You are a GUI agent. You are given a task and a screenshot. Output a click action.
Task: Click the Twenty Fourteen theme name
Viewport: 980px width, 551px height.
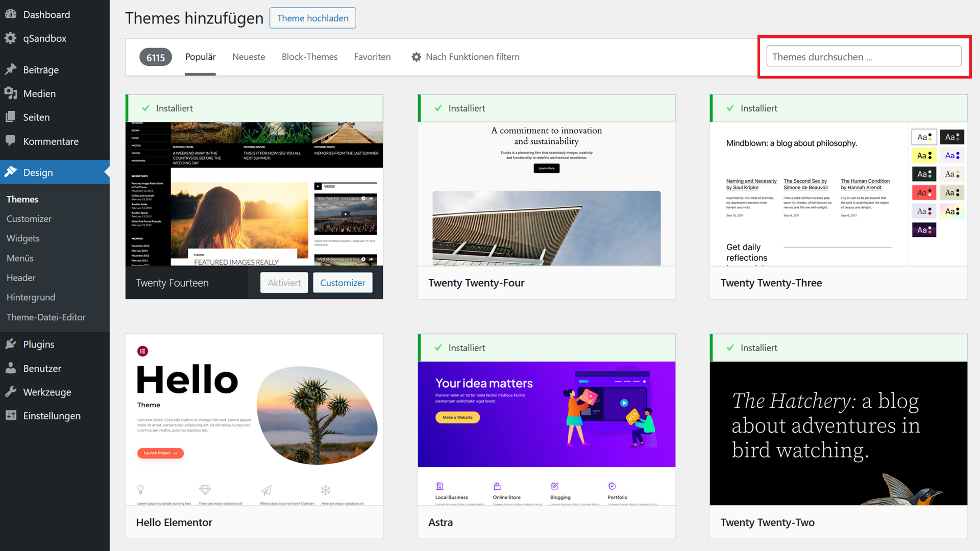coord(172,283)
